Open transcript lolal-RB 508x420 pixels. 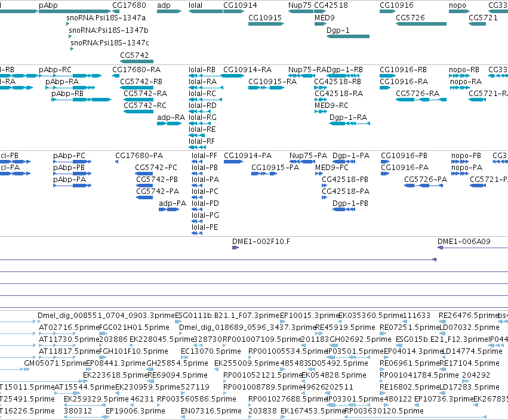[202, 70]
